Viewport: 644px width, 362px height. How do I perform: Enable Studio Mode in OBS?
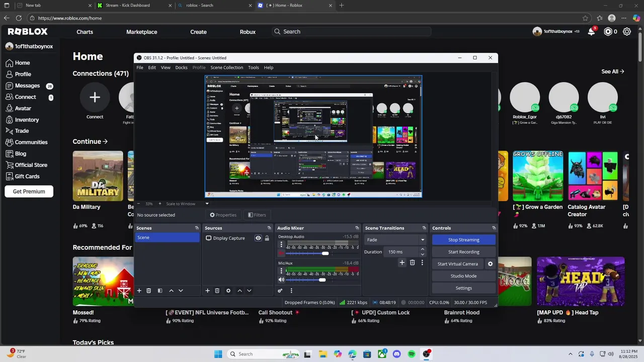click(x=463, y=276)
